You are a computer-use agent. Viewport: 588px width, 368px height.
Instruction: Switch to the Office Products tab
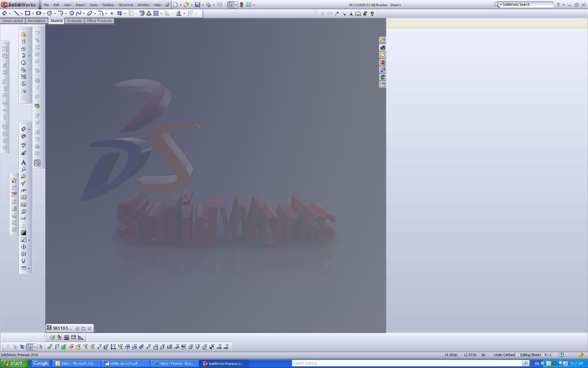point(99,21)
